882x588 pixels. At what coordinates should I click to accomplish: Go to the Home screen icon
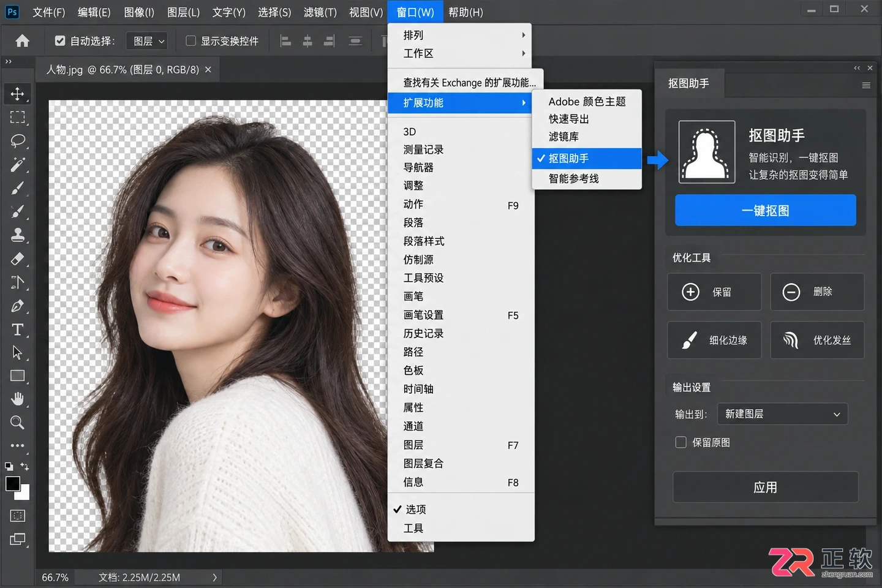(x=23, y=41)
